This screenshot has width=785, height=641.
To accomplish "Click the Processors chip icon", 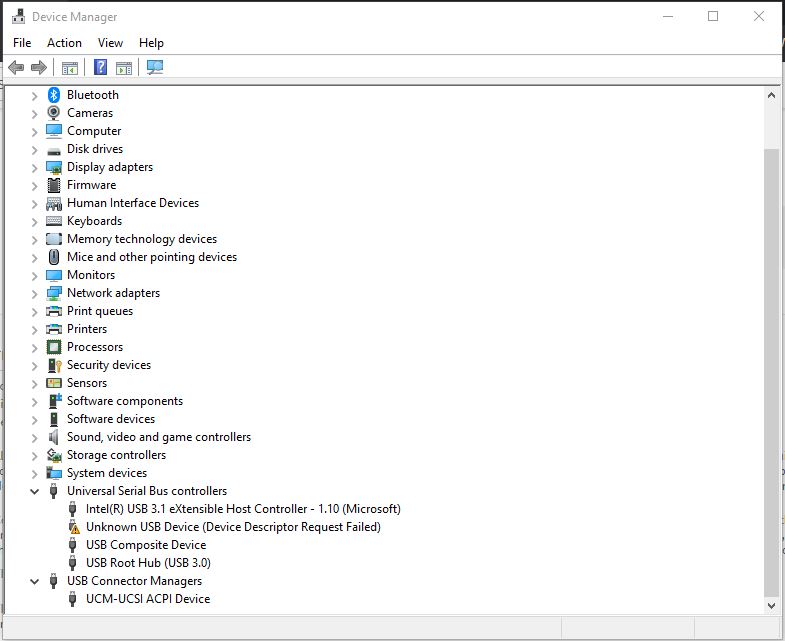I will [x=54, y=347].
